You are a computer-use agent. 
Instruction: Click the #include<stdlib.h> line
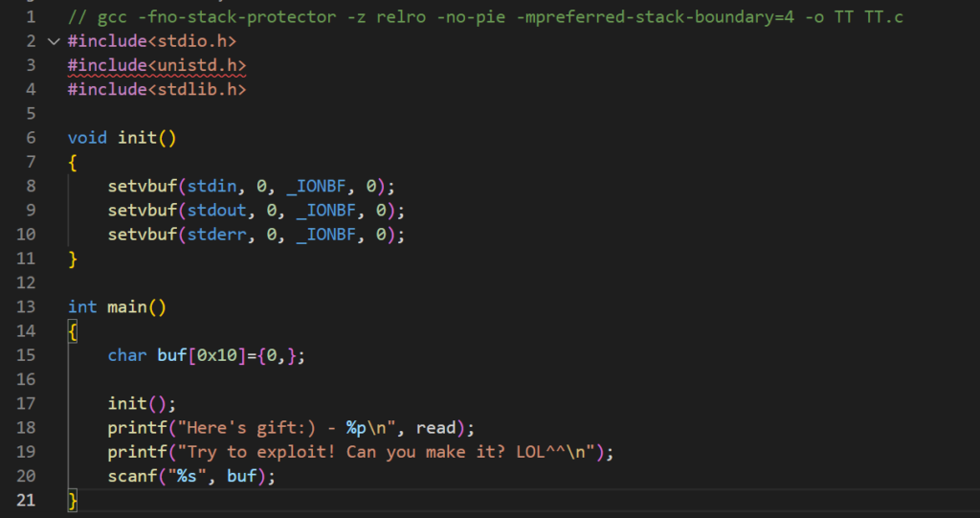157,89
